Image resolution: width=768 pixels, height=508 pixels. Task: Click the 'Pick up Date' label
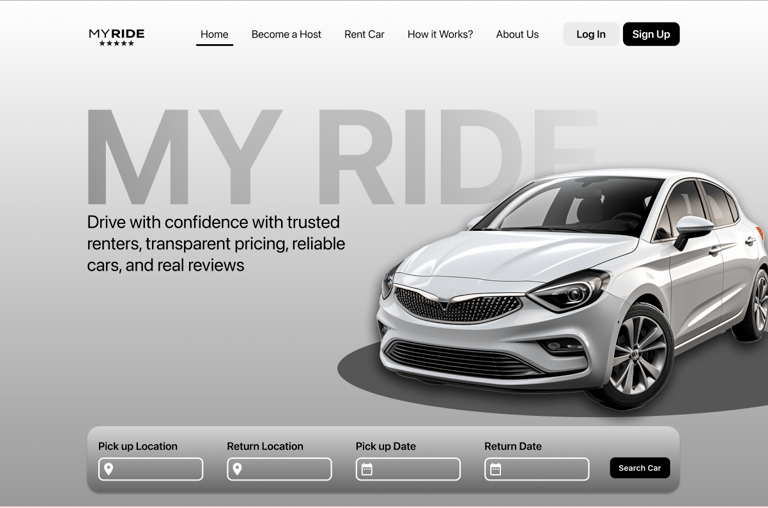(385, 446)
